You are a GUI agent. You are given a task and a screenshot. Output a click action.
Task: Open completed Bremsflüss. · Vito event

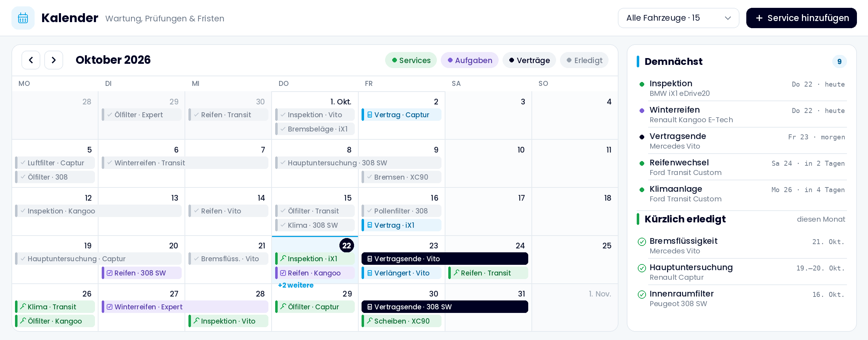tap(228, 259)
